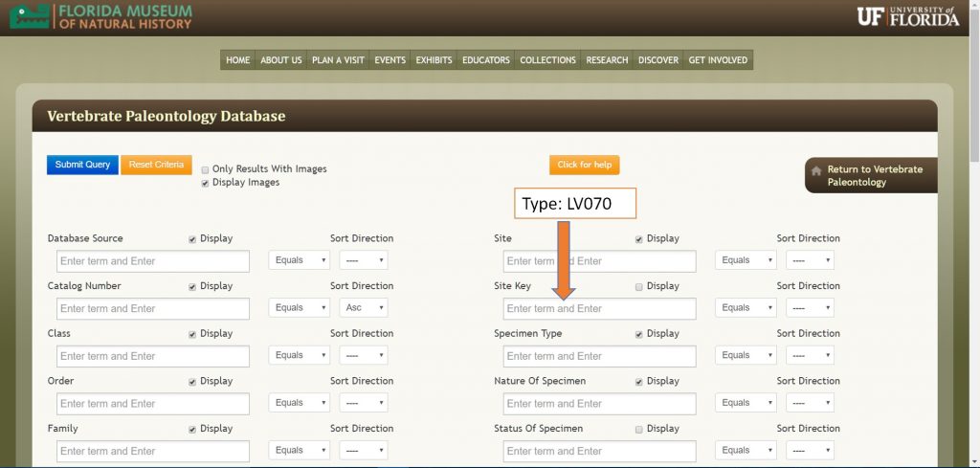
Task: Click the page's vertical scrollbar down arrow
Action: [973, 461]
